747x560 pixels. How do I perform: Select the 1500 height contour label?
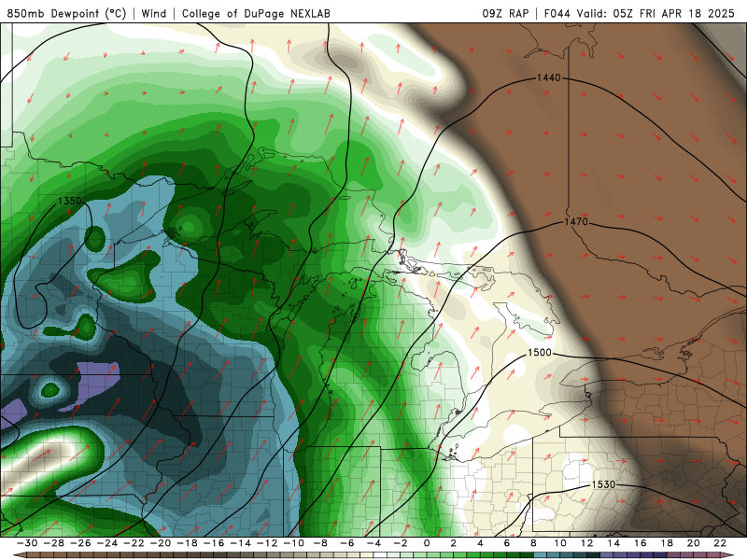click(540, 353)
